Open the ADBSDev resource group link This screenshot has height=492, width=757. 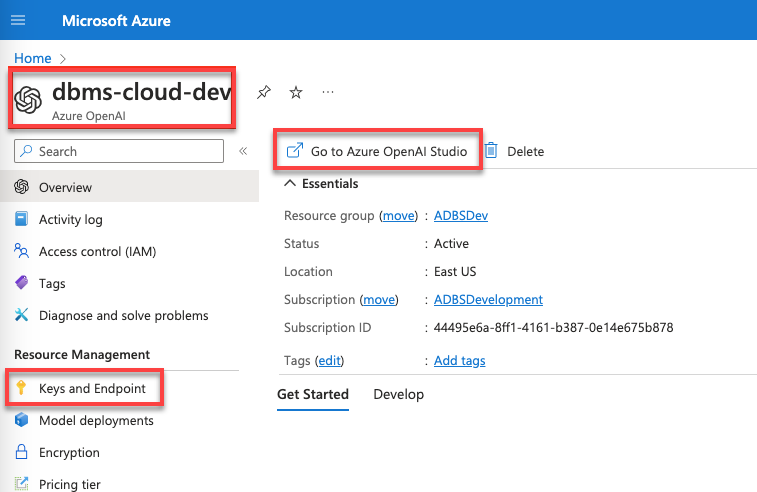click(x=460, y=215)
